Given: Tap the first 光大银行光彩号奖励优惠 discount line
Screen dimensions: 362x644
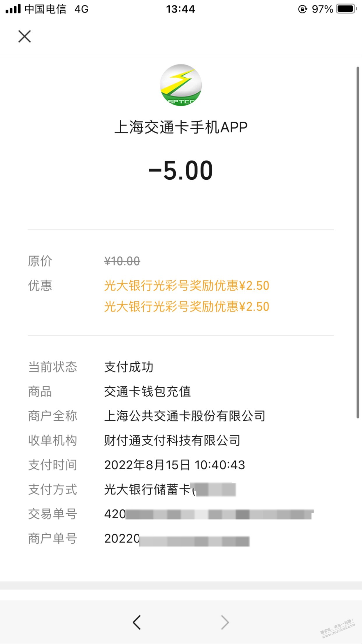Looking at the screenshot, I should point(187,286).
